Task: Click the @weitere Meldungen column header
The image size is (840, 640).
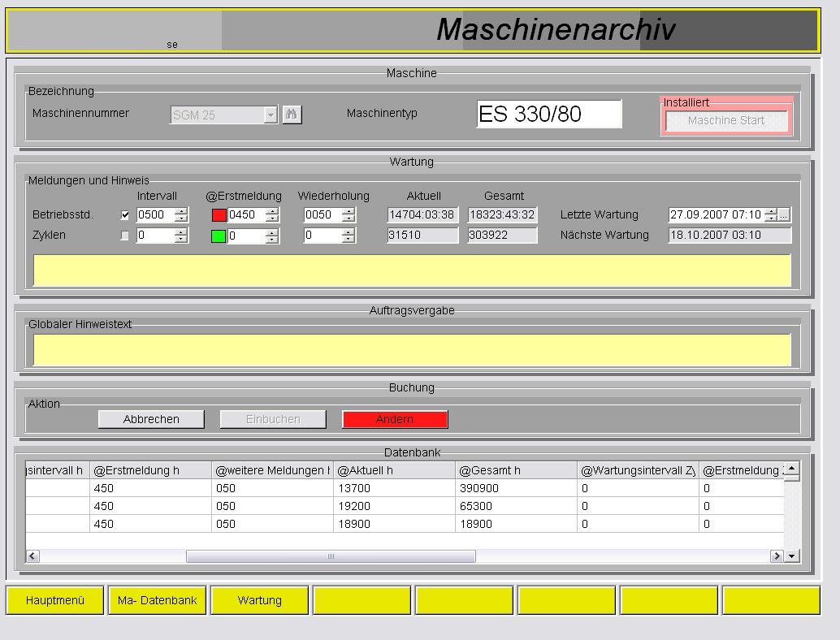Action: (x=273, y=470)
